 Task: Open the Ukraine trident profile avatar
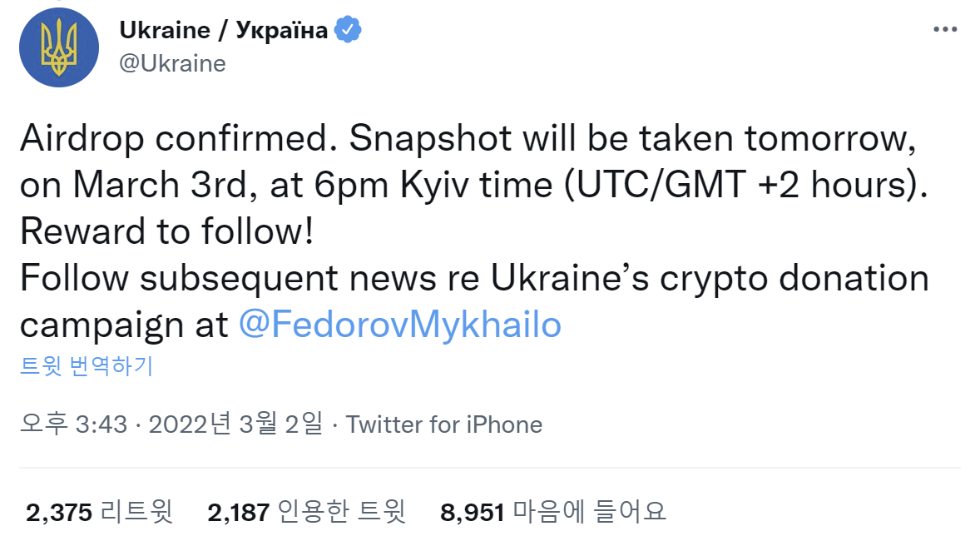pyautogui.click(x=59, y=47)
